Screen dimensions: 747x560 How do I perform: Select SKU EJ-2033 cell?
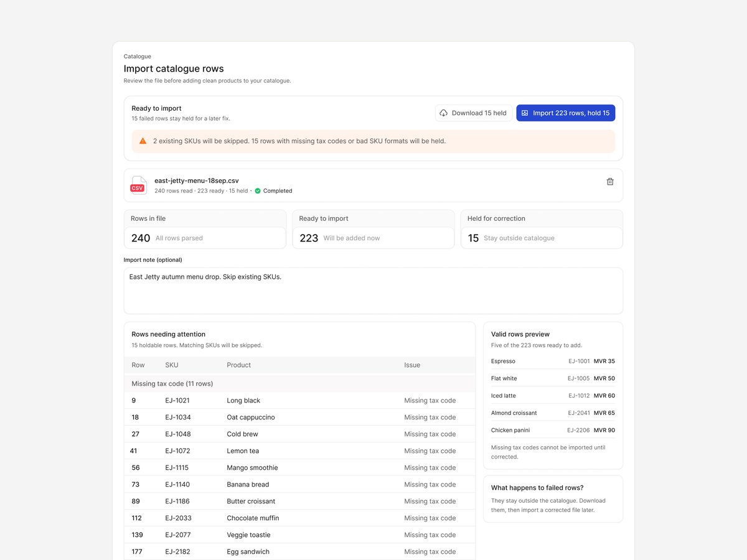click(178, 518)
